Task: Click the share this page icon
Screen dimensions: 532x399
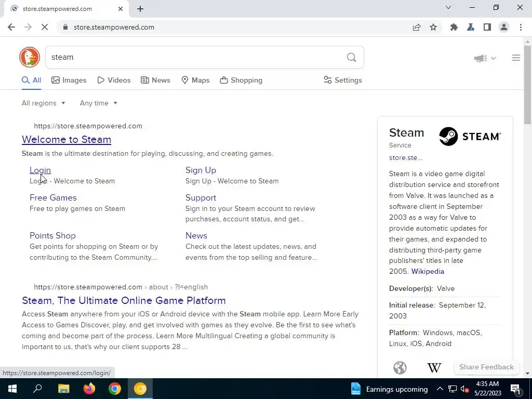Action: [417, 27]
